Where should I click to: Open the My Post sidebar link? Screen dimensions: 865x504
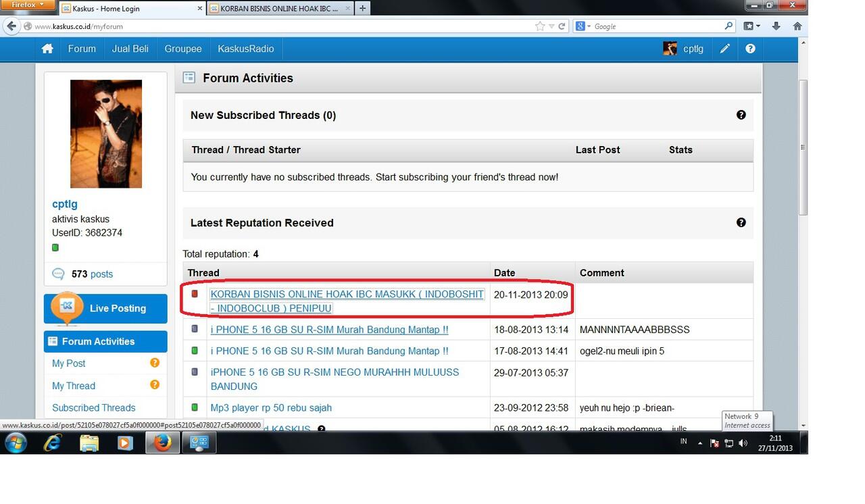(x=69, y=363)
